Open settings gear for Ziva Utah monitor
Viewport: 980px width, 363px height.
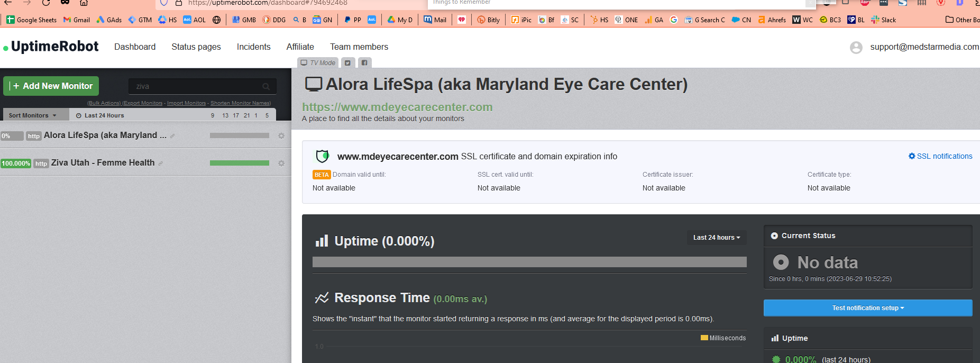coord(281,164)
